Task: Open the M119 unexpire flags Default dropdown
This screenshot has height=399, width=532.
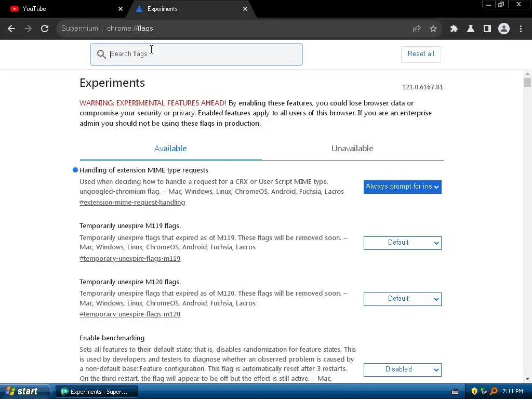Action: click(403, 243)
